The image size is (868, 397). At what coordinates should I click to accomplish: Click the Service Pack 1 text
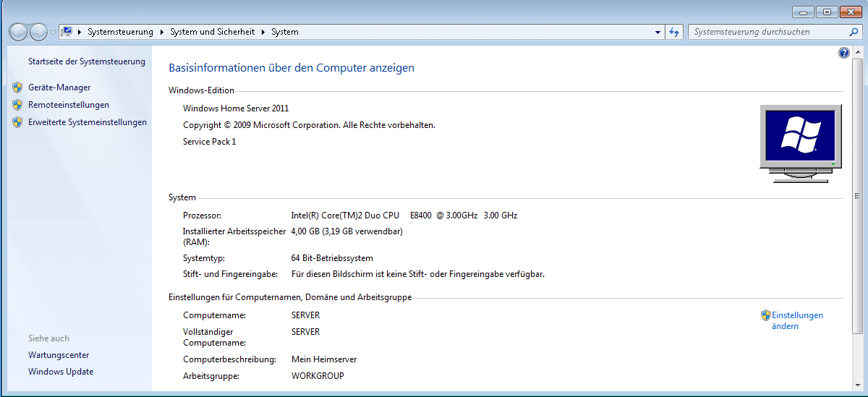[x=210, y=142]
